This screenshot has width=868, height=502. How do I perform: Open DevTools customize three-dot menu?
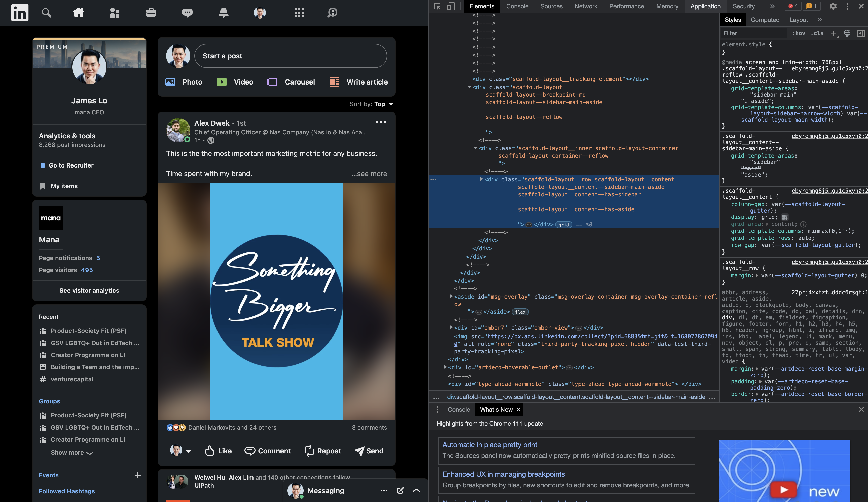coord(847,6)
